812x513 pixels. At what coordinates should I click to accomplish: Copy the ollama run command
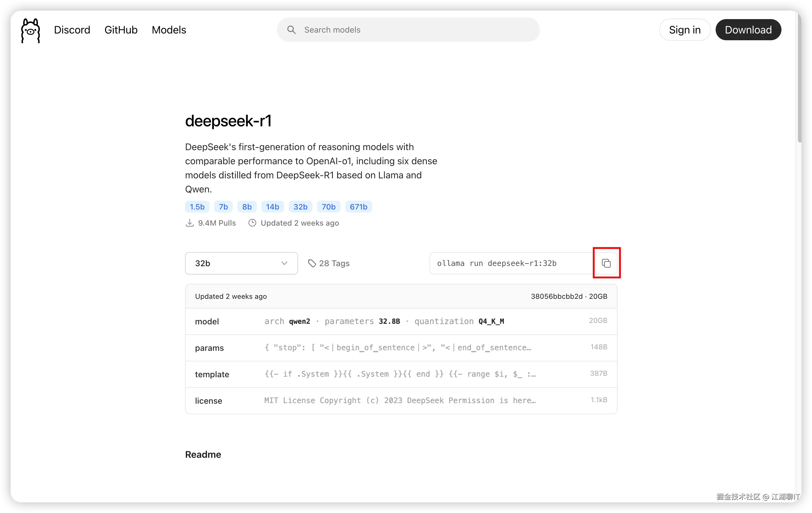point(606,263)
